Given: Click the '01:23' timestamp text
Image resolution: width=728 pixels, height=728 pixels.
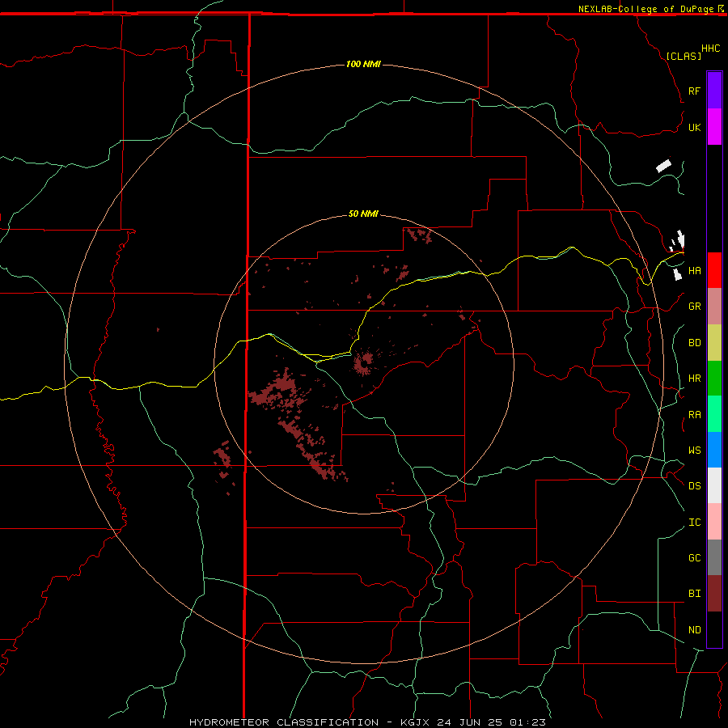Looking at the screenshot, I should (x=527, y=722).
